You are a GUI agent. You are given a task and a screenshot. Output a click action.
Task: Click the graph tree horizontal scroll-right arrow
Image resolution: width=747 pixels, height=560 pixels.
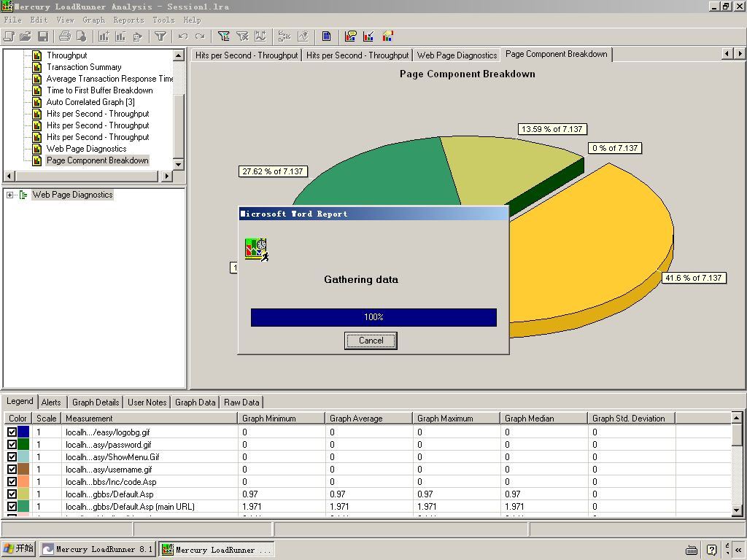(166, 176)
